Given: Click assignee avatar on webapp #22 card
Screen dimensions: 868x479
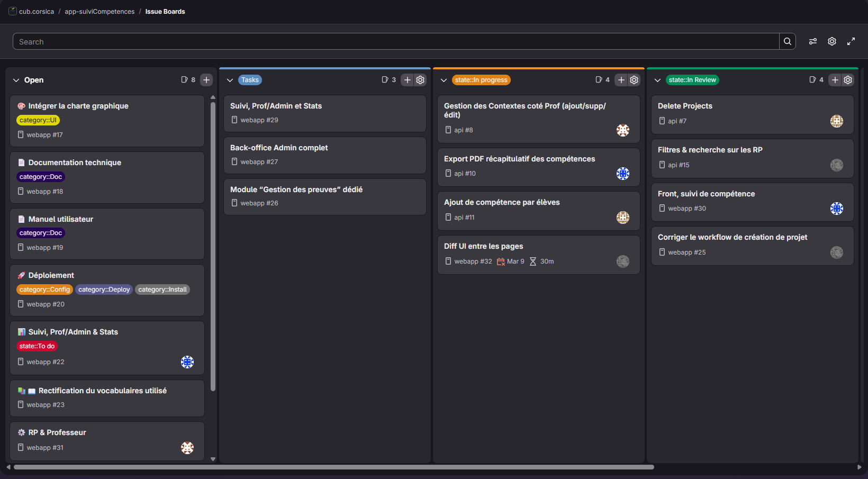Looking at the screenshot, I should 187,362.
